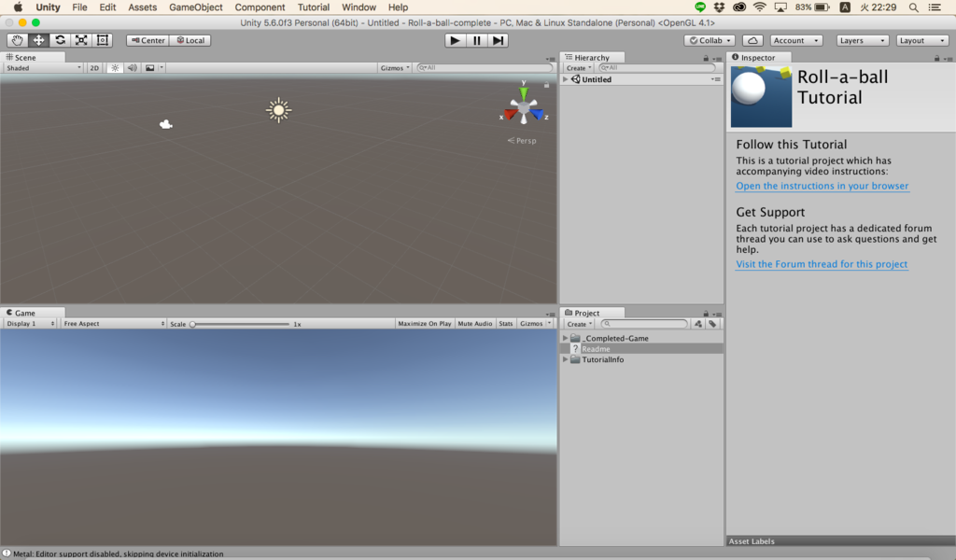
Task: Open the Scene view Gizmos dropdown
Action: click(395, 67)
